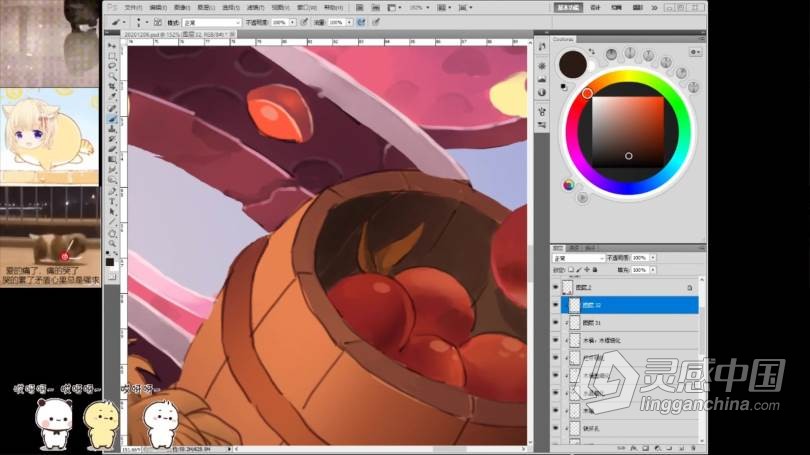Open the 窗口 (Window) menu
This screenshot has height=455, width=810.
point(306,8)
